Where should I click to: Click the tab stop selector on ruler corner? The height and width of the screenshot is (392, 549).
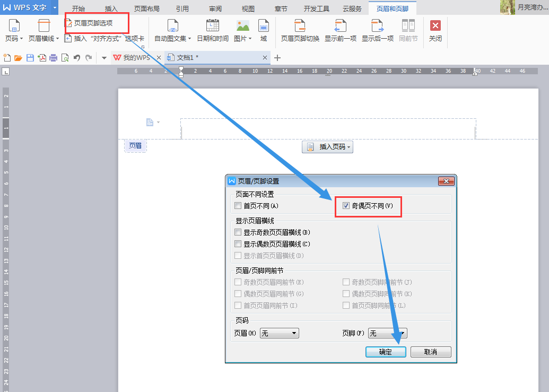click(6, 72)
